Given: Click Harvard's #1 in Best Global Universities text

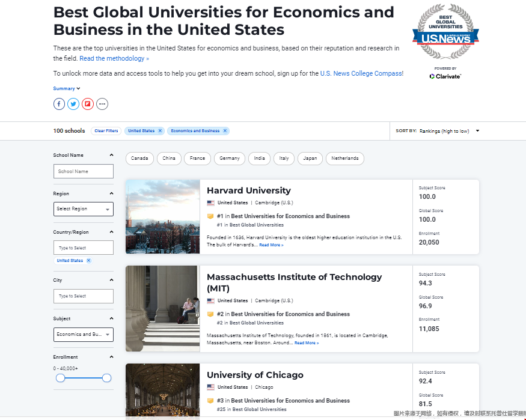Looking at the screenshot, I should (x=250, y=225).
